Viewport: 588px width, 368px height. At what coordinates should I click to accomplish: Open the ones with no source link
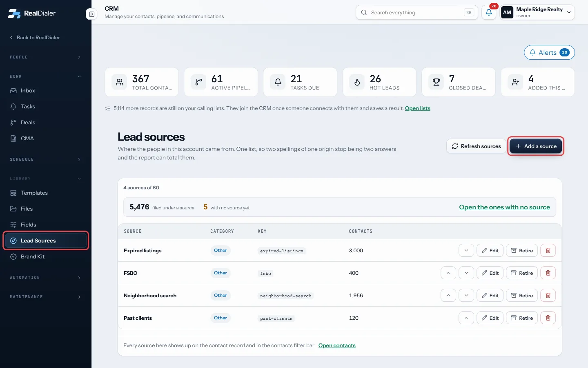(x=504, y=207)
